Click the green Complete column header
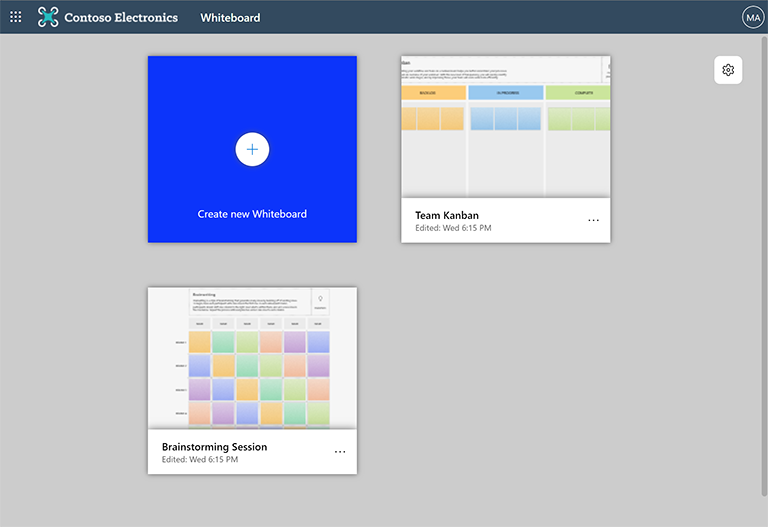The height and width of the screenshot is (527, 768). coord(578,93)
